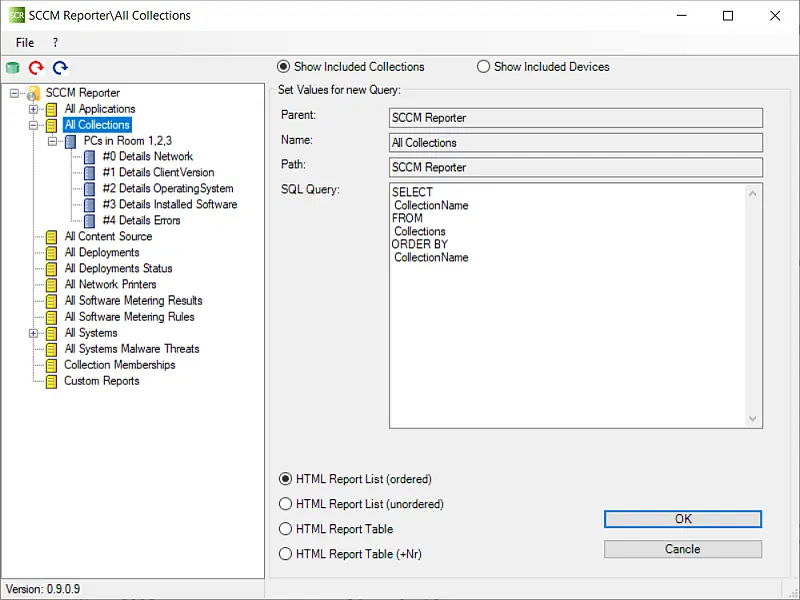Select the Collection Memberships tree label
Image resolution: width=800 pixels, height=600 pixels.
pos(119,365)
